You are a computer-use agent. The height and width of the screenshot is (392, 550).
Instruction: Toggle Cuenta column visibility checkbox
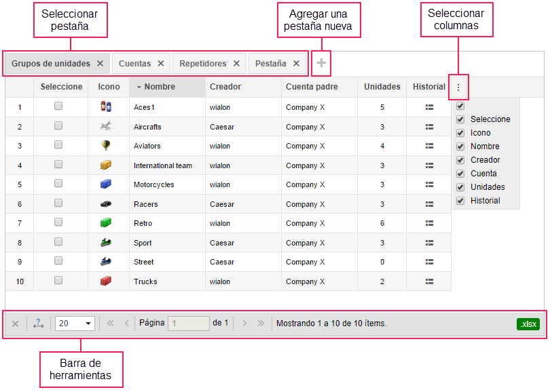tap(460, 174)
